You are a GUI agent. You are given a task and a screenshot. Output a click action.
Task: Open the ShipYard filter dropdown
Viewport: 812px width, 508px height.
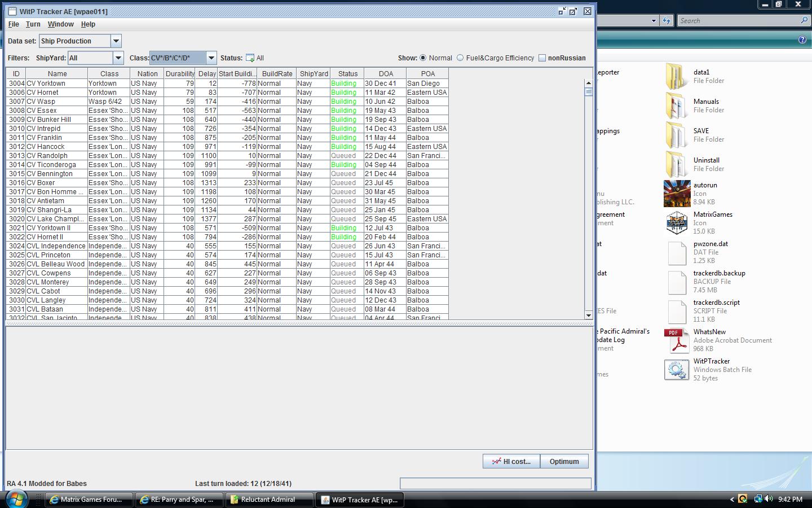118,58
